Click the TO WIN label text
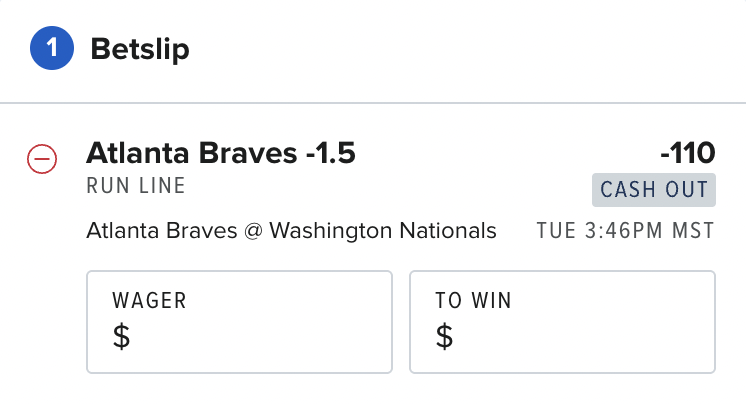This screenshot has height=404, width=746. click(x=473, y=301)
